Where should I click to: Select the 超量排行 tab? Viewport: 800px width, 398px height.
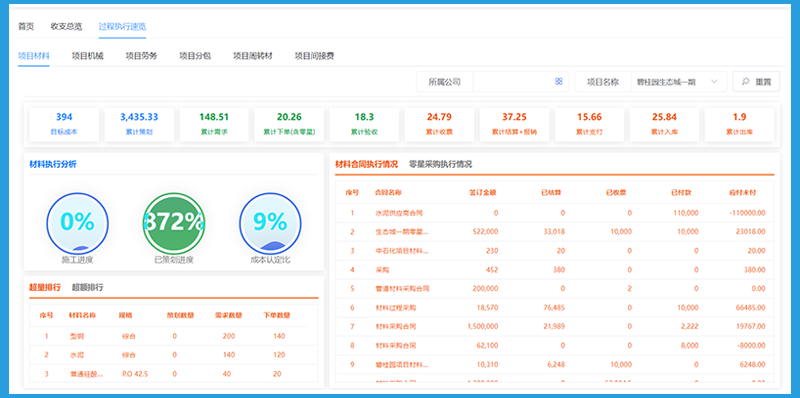click(45, 287)
